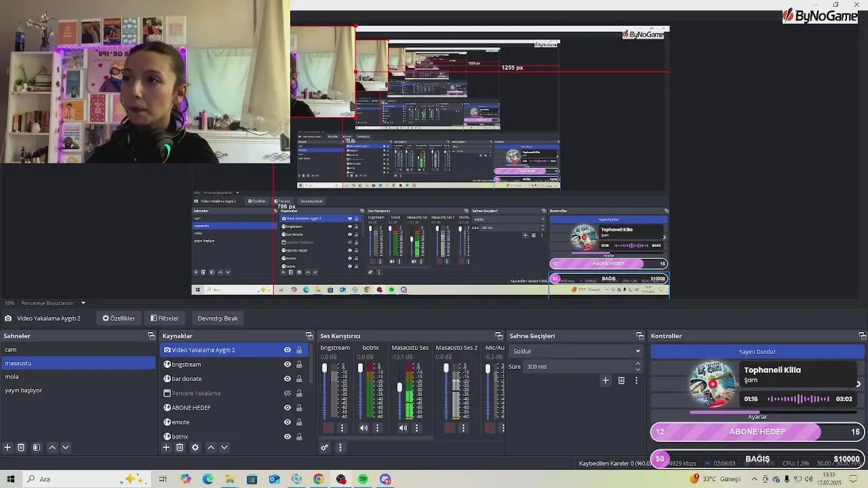The image size is (868, 488).
Task: Hide Video Yakalama Aygıtı 2 source
Action: (288, 350)
